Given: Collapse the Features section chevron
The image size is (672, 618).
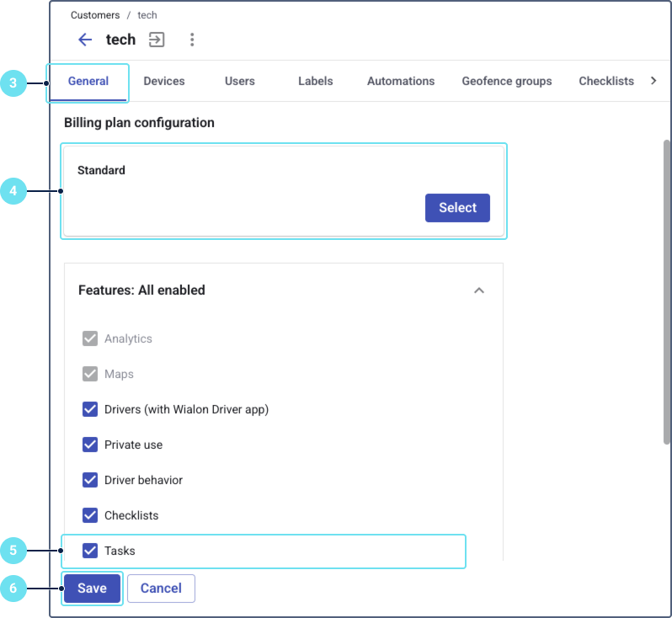Looking at the screenshot, I should (x=478, y=290).
